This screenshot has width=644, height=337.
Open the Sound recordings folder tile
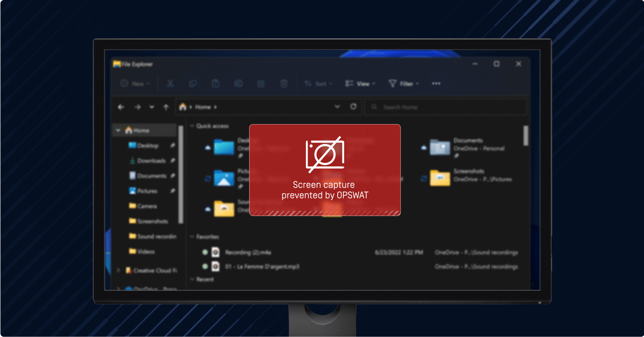[x=224, y=209]
